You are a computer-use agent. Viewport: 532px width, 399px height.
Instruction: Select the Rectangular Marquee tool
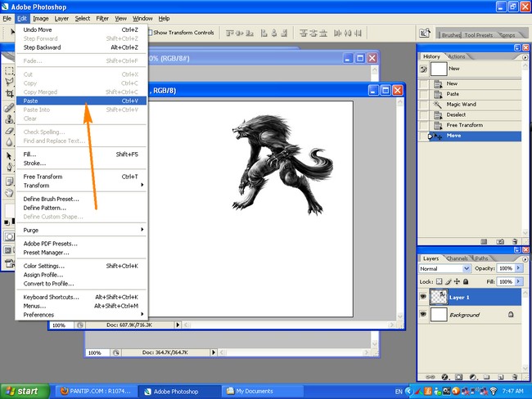(x=9, y=70)
